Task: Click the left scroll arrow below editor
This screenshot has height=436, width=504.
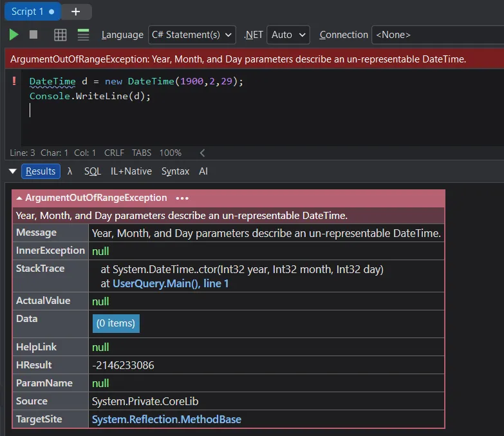Action: (202, 153)
